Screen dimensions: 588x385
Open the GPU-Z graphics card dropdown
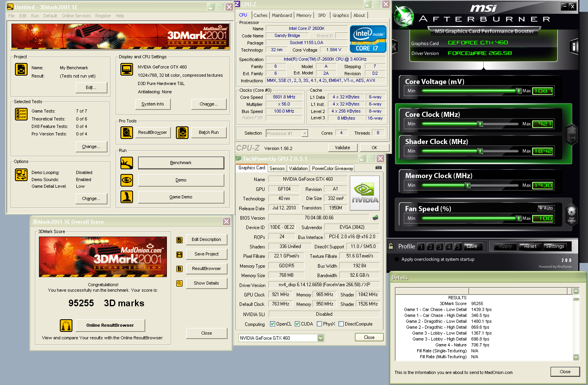point(320,338)
